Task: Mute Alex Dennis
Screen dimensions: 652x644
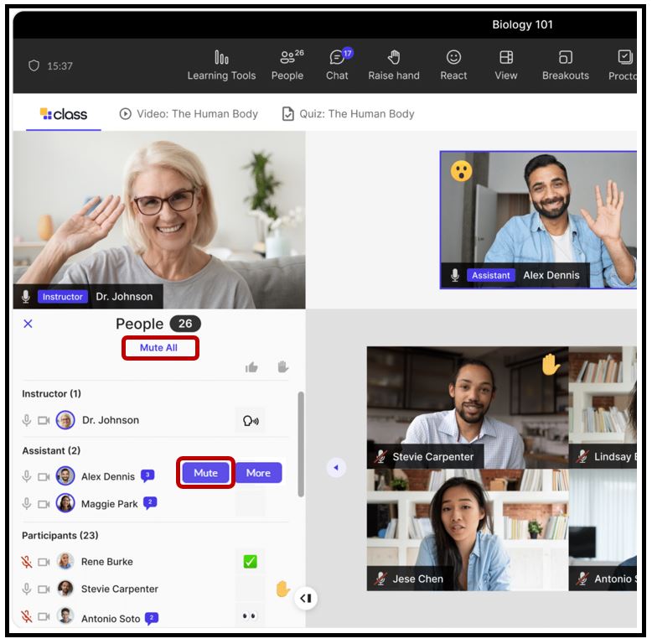Action: [205, 473]
